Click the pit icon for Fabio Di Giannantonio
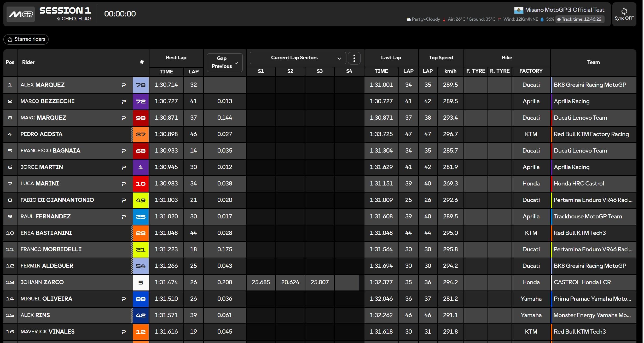This screenshot has width=644, height=343. tap(124, 200)
